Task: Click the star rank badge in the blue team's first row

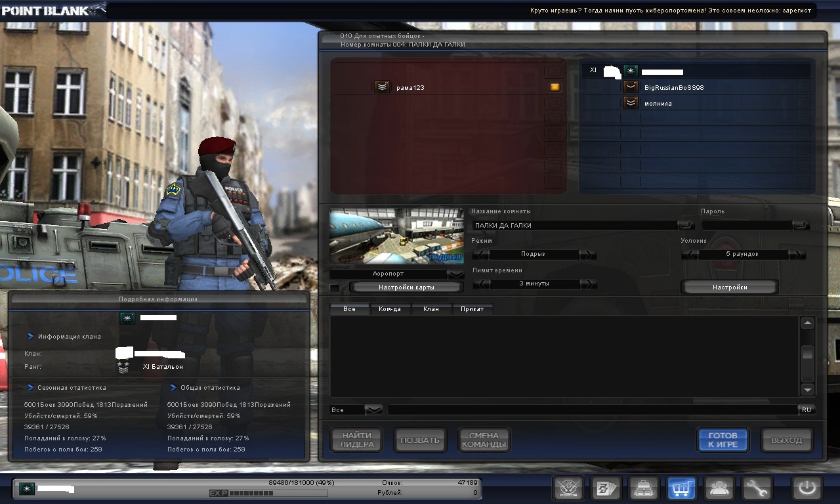Action: (x=631, y=70)
